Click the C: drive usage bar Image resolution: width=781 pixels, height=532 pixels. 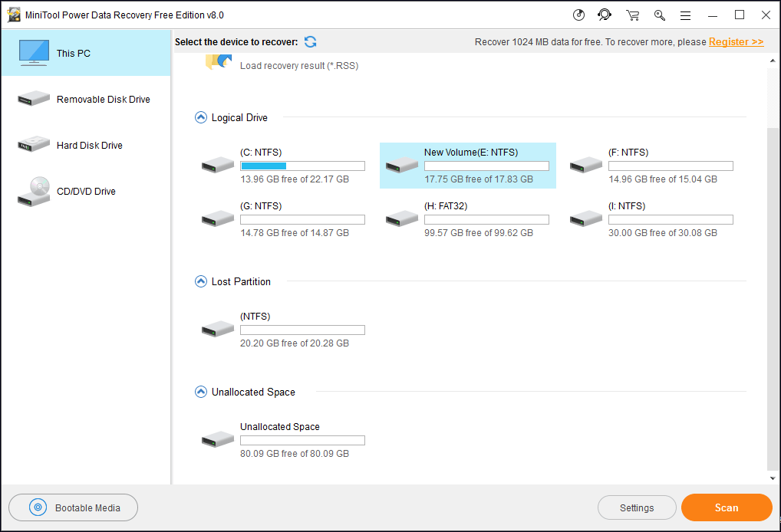[x=302, y=166]
